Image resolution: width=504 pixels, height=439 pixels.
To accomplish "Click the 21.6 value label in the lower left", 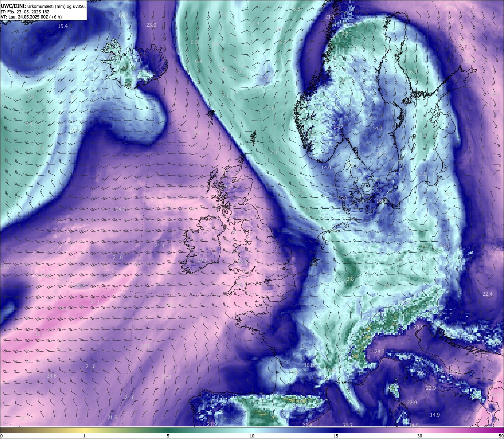I will coord(130,397).
